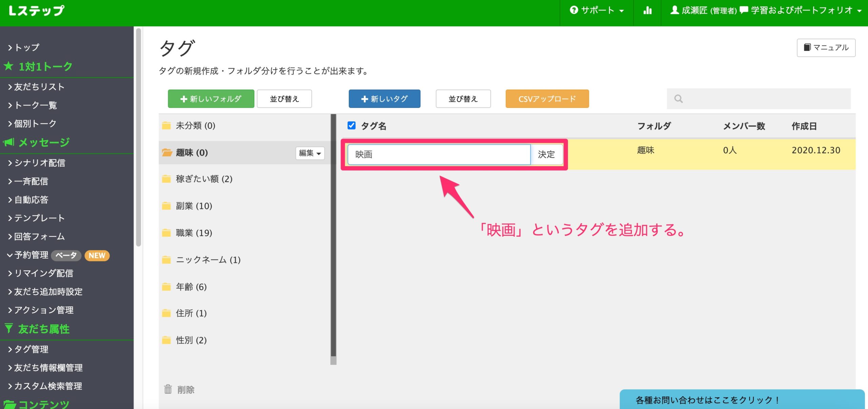Click the 決定 button

coord(546,155)
